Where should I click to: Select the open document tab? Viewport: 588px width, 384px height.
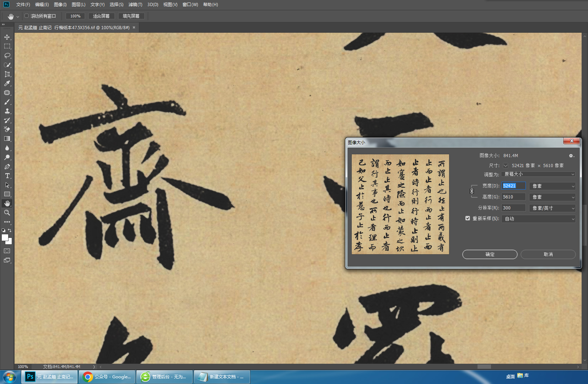coord(74,27)
